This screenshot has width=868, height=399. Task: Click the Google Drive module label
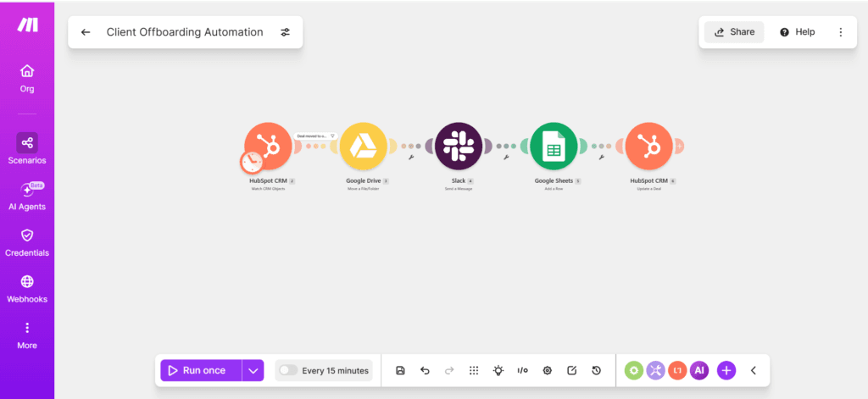363,181
